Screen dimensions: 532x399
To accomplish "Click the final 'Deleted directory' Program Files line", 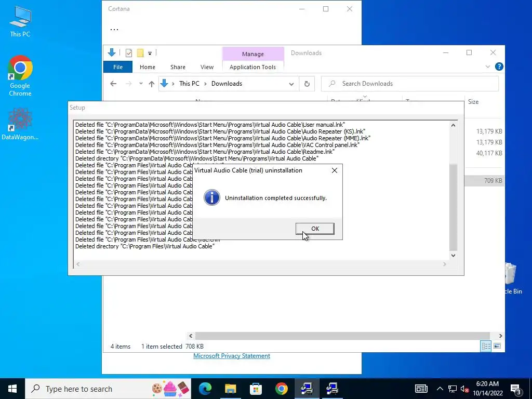I will tap(145, 246).
